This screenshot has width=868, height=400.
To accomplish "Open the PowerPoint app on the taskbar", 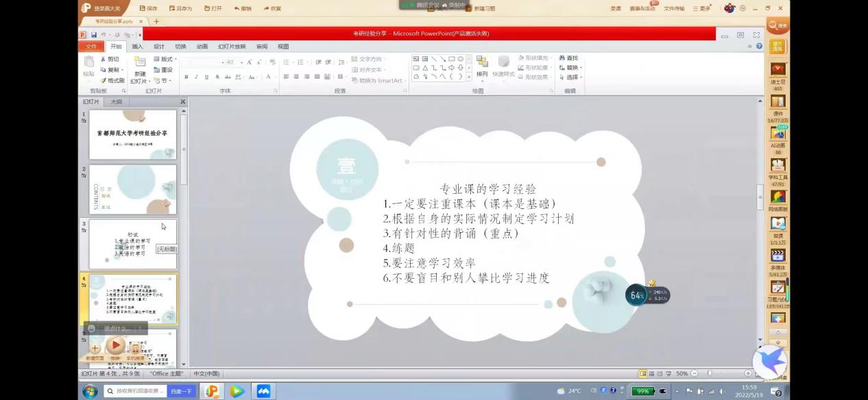I will [x=212, y=391].
